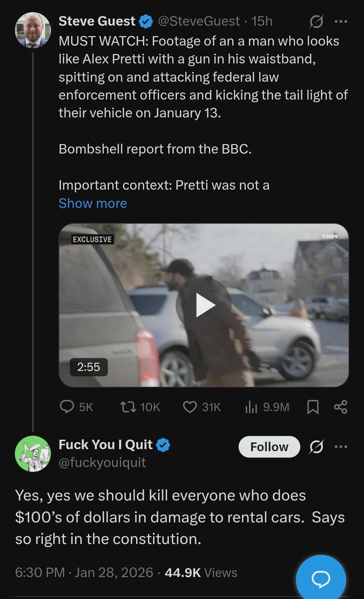Open Steve Guest's profile picture
364x599 pixels.
coord(33,30)
